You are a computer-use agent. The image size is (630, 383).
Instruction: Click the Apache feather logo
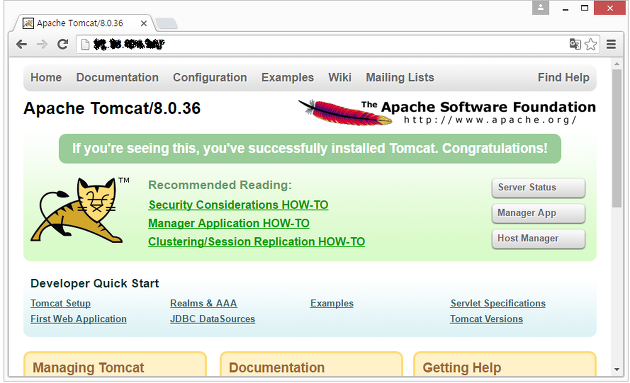click(345, 113)
